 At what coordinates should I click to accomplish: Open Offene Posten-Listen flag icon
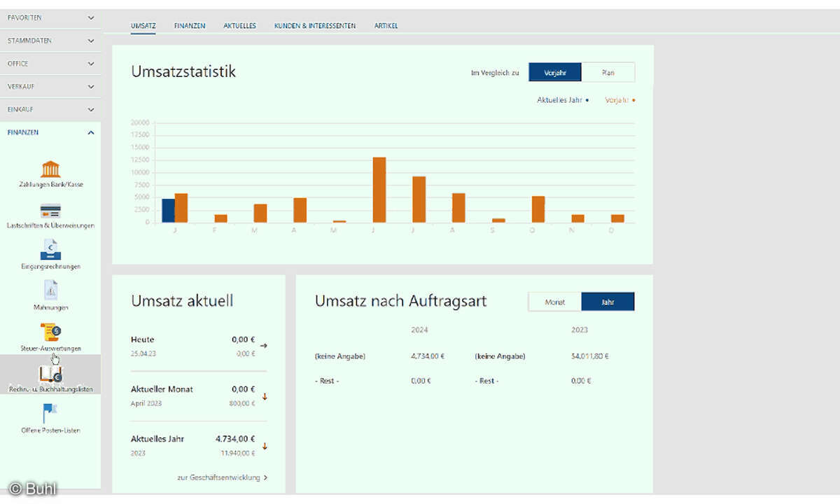pos(50,414)
